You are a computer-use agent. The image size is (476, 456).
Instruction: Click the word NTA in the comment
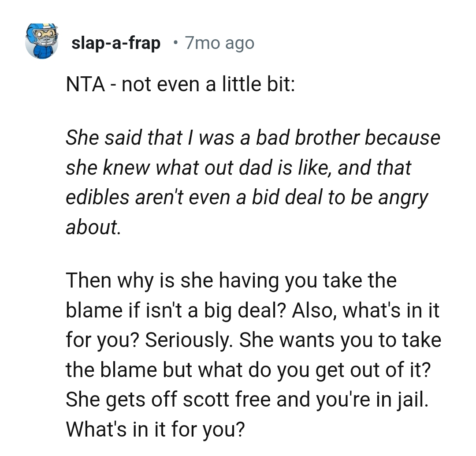coord(85,84)
